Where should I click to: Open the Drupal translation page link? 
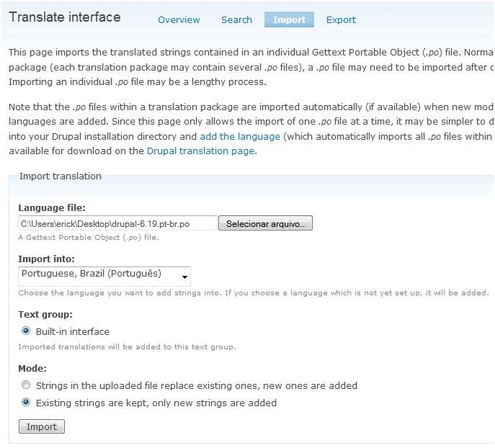(200, 151)
